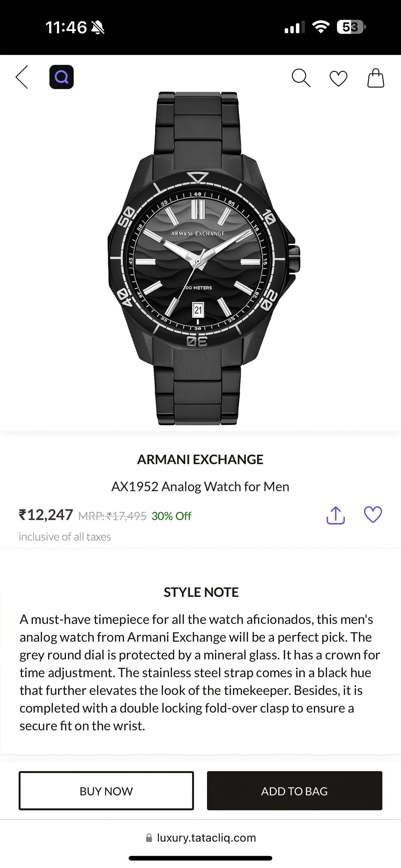Image resolution: width=401 pixels, height=868 pixels.
Task: Toggle the purple heart to wishlist this watch
Action: pyautogui.click(x=373, y=515)
